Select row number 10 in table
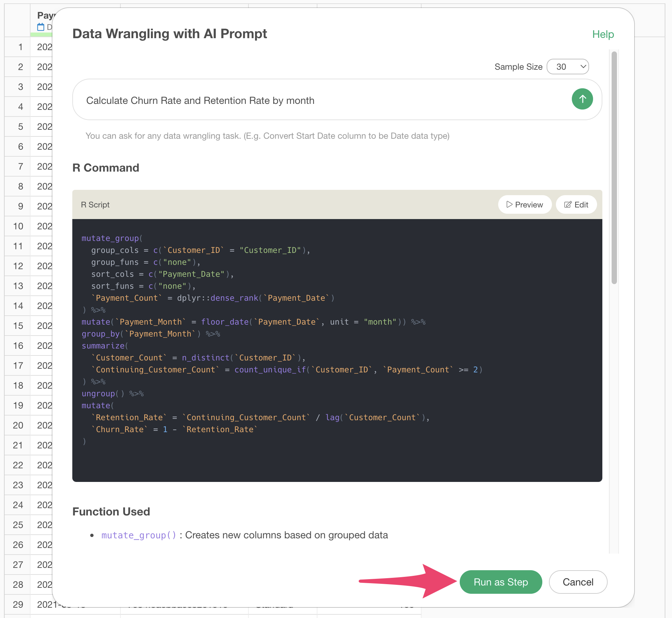 18,226
